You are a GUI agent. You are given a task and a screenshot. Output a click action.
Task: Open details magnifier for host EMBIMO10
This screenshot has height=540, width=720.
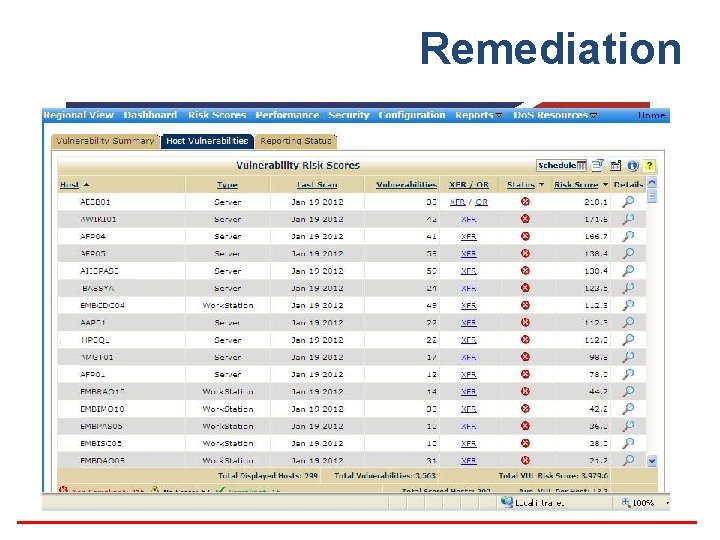pos(628,409)
